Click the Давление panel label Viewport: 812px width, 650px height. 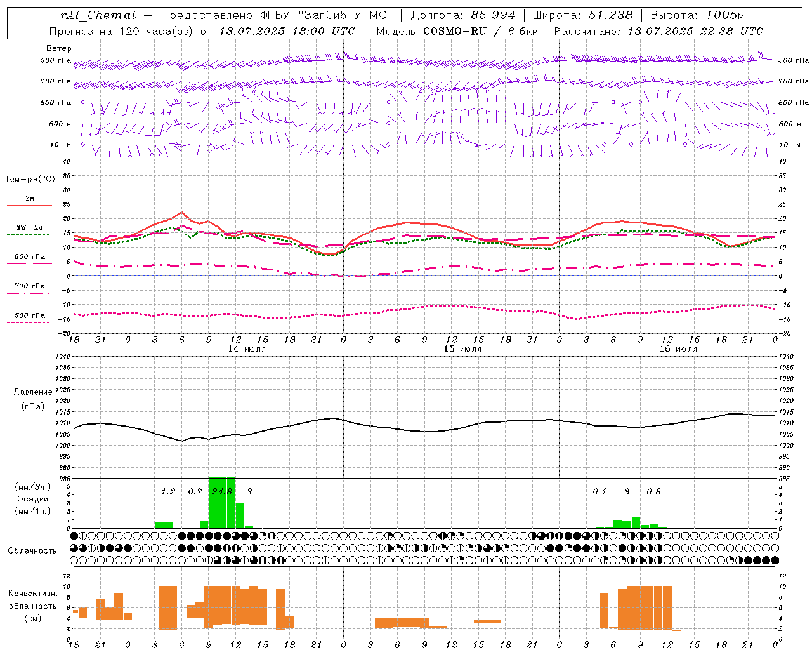pos(32,392)
